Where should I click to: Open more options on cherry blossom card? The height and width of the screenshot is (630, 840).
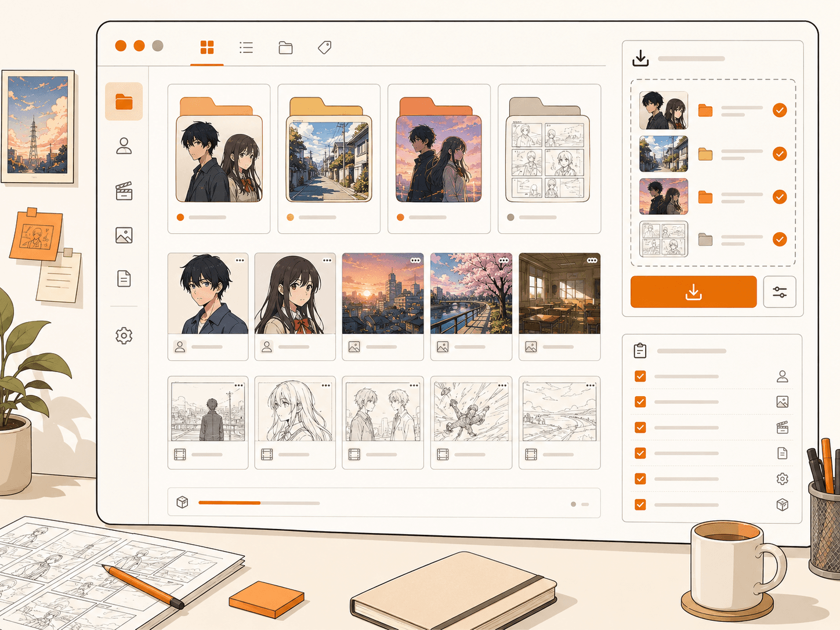click(x=504, y=260)
